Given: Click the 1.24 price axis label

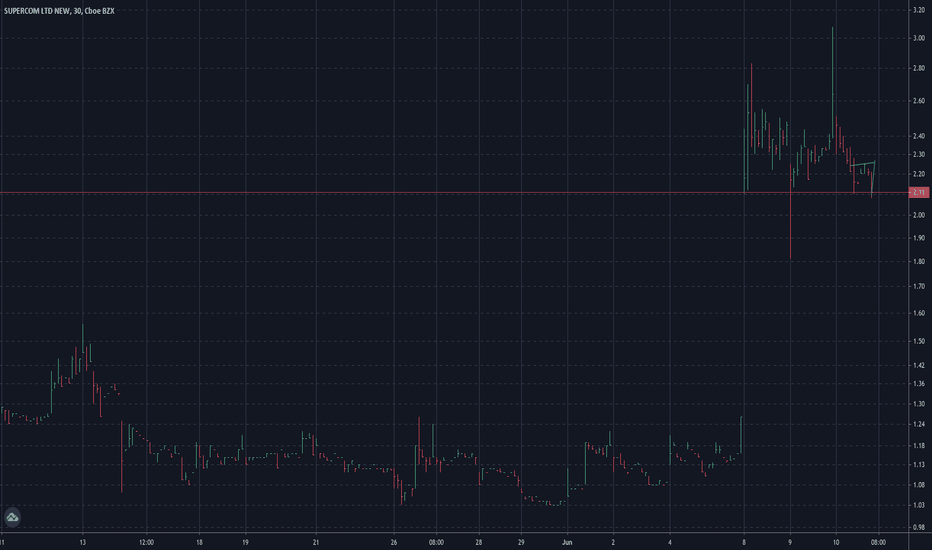Looking at the screenshot, I should point(918,424).
